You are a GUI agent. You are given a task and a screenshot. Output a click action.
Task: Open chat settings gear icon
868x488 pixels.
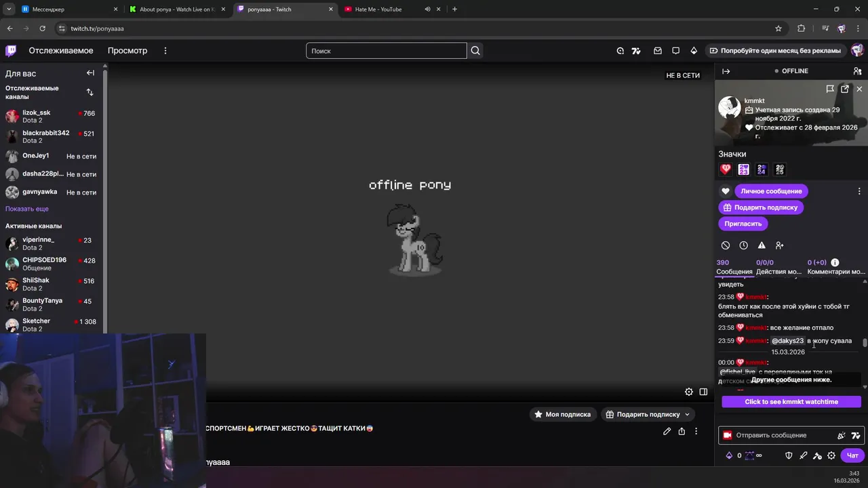(831, 455)
